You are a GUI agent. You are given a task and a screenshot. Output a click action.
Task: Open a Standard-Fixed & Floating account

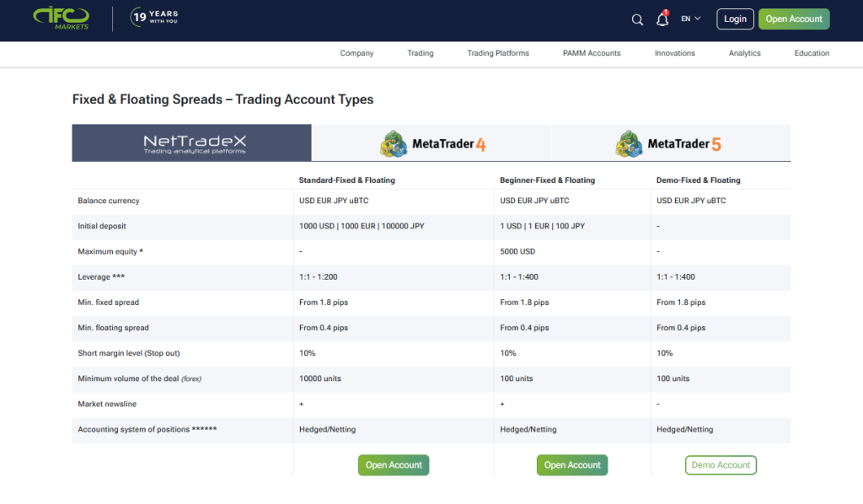point(393,464)
